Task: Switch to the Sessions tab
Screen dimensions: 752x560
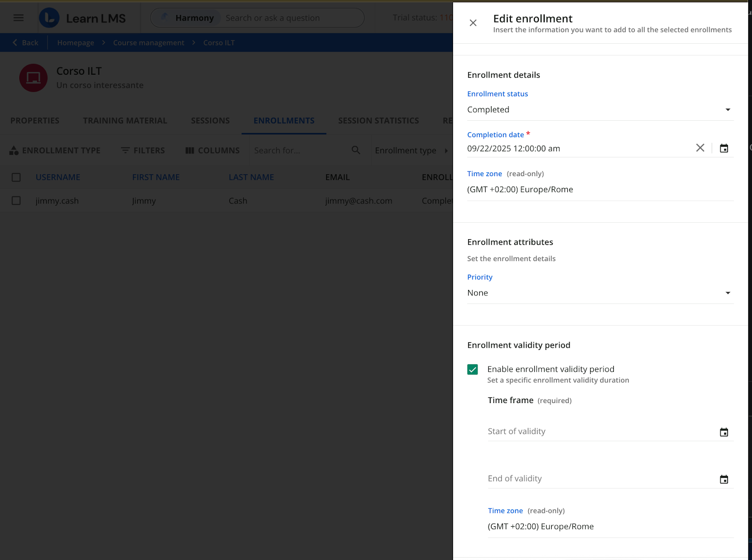Action: (x=210, y=121)
